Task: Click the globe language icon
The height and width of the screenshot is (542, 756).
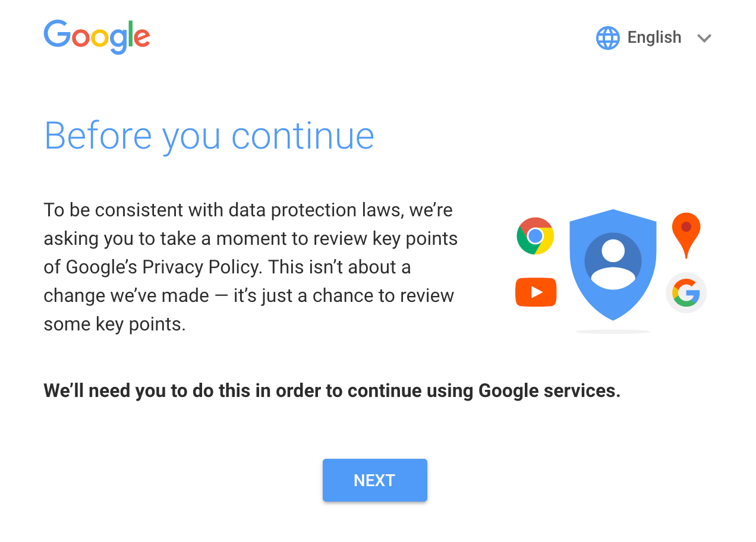Action: 607,37
